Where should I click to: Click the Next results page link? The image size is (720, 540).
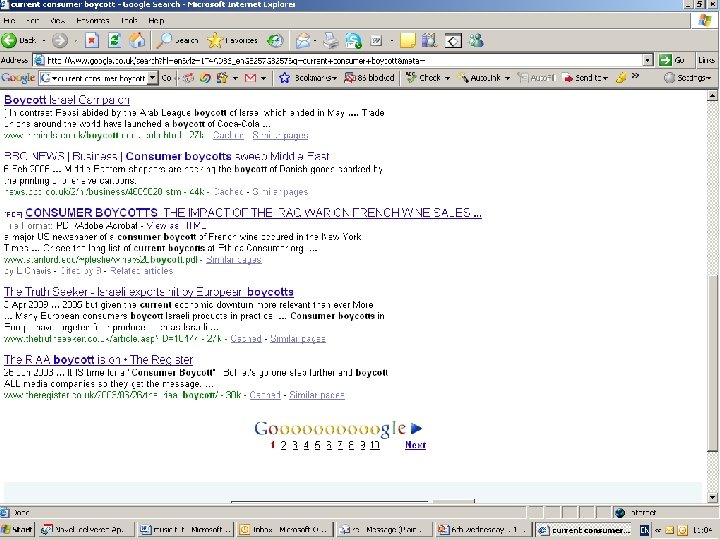(x=416, y=444)
